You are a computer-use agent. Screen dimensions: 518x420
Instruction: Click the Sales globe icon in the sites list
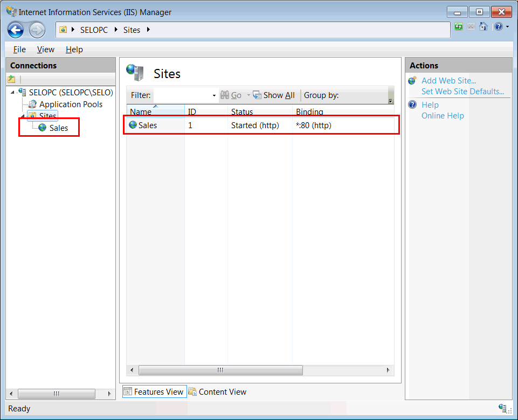click(133, 125)
